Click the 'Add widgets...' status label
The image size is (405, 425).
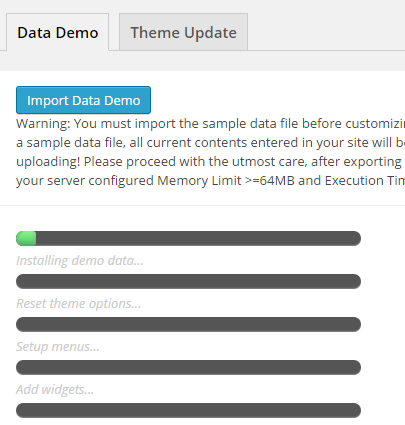tap(55, 389)
